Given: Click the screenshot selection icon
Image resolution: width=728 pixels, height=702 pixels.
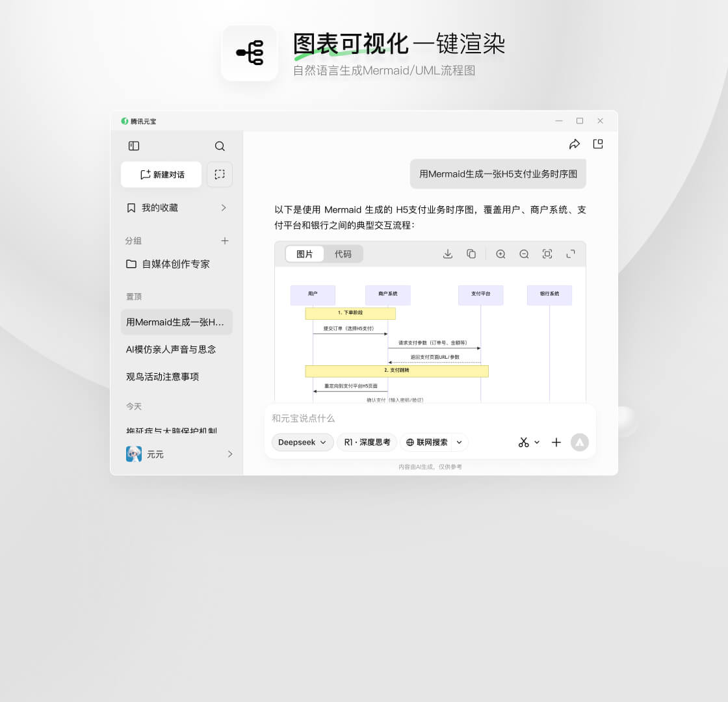Looking at the screenshot, I should pos(220,174).
